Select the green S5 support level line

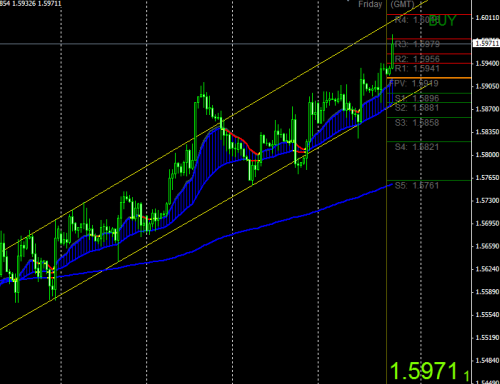tap(429, 181)
